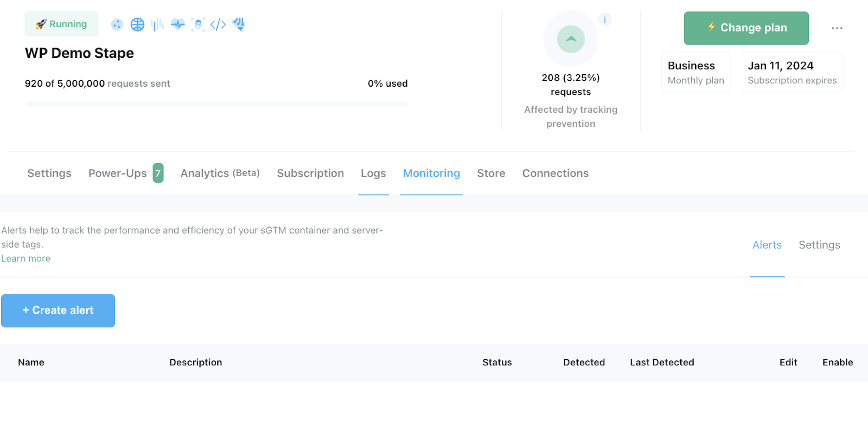
Task: Open the Analytics (Beta) tab
Action: [220, 173]
